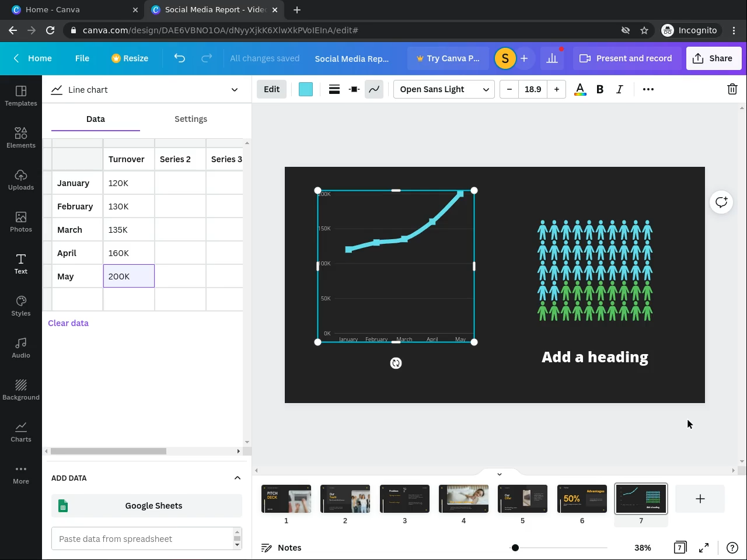Open the Text sidebar panel
Screen dimensions: 747x560
[x=21, y=264]
